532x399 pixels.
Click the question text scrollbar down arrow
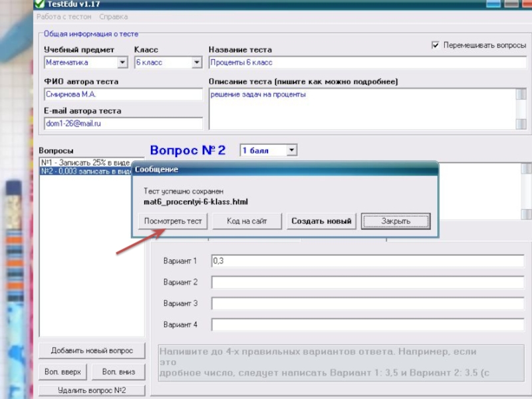point(526,214)
